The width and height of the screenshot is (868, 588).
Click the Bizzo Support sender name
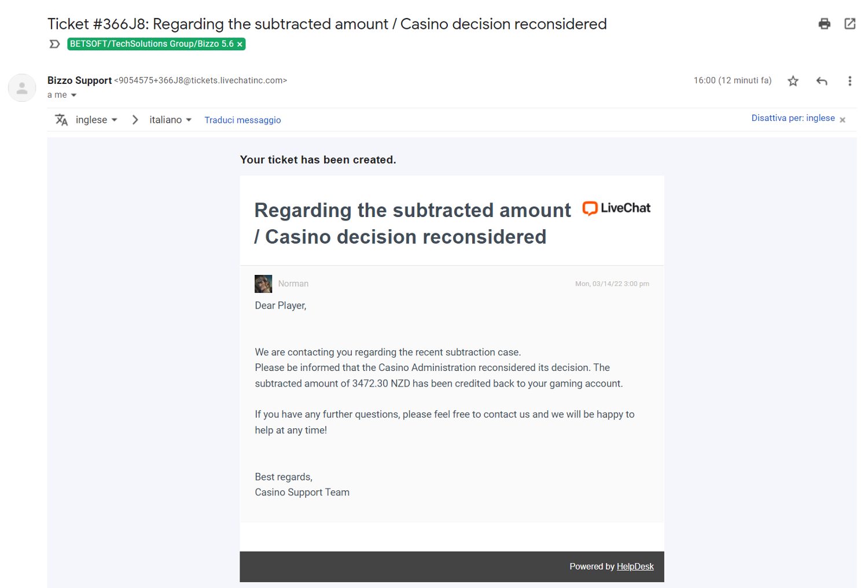point(79,80)
